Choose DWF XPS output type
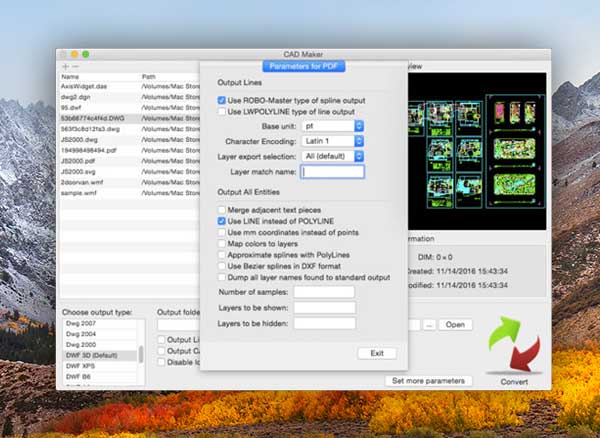 pos(100,366)
